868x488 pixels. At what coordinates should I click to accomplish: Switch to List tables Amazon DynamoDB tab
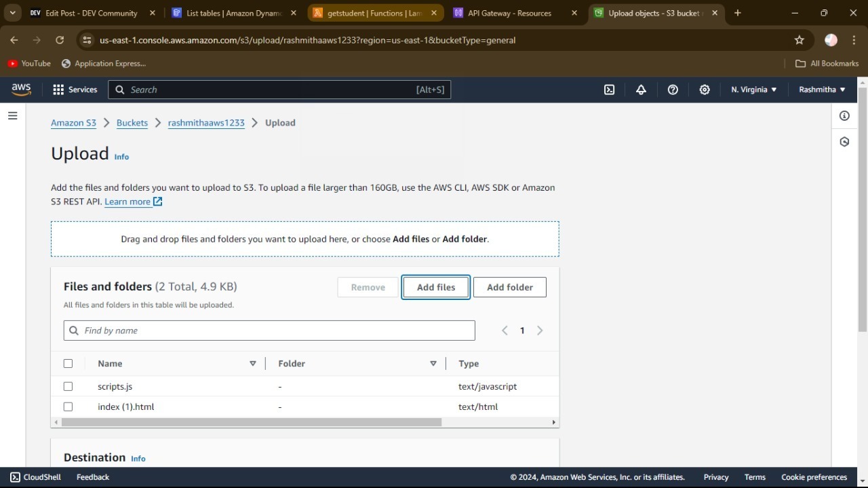pos(234,13)
